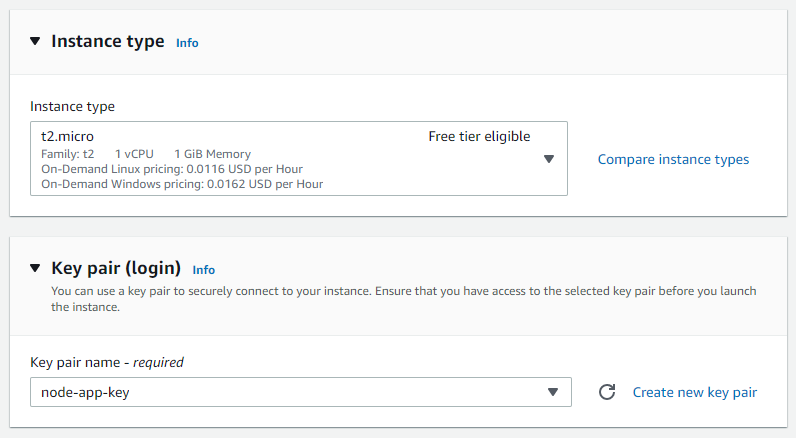Click the Key pair (login) heading text
Viewport: 796px width, 438px height.
pyautogui.click(x=116, y=268)
